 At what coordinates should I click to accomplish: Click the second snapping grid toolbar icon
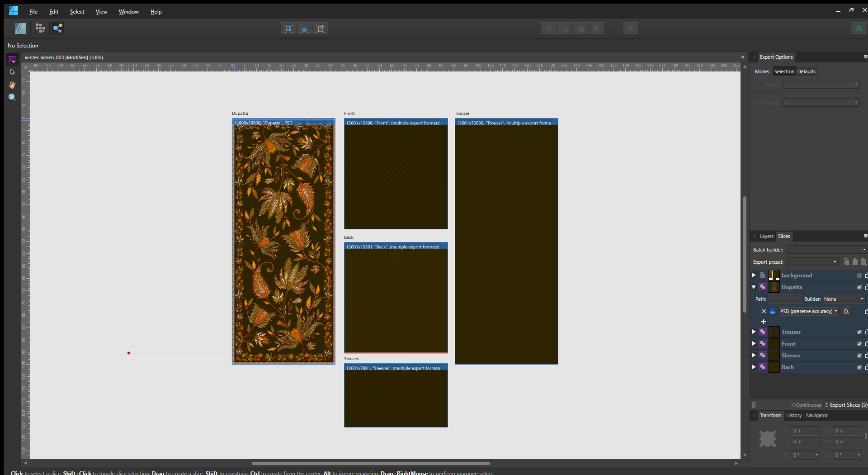(305, 28)
